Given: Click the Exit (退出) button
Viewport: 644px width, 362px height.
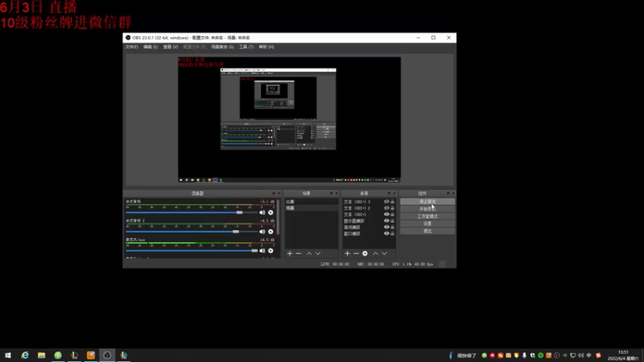Looking at the screenshot, I should tap(427, 231).
